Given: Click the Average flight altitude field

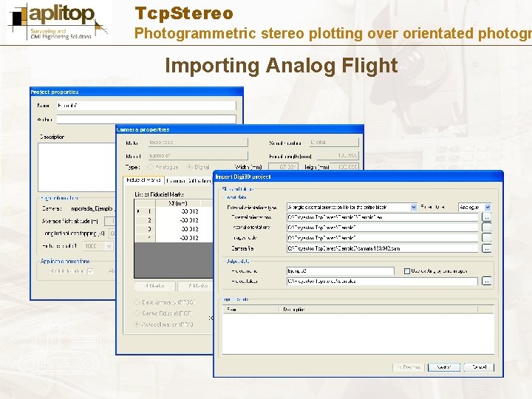Looking at the screenshot, I should (x=109, y=221).
